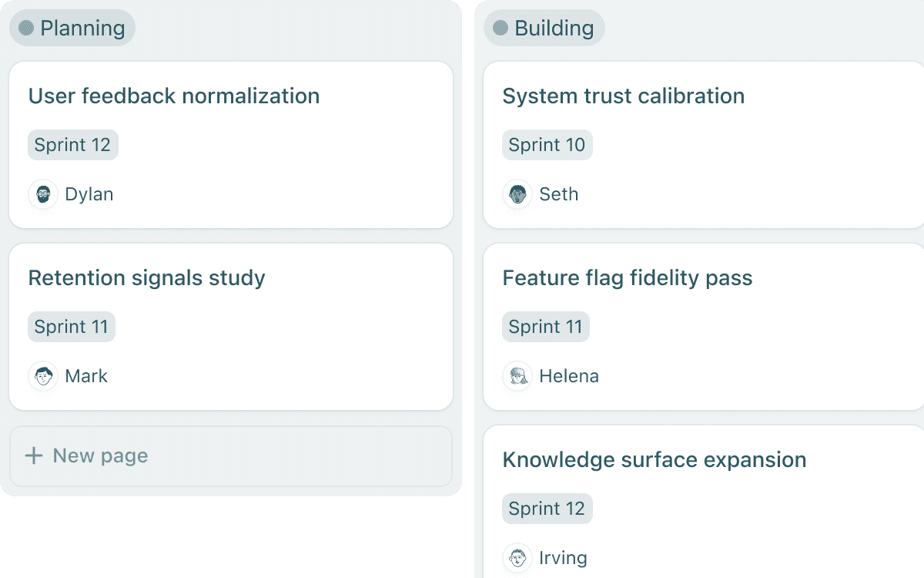The width and height of the screenshot is (924, 578).
Task: Open Retention signals study card
Action: [x=146, y=278]
